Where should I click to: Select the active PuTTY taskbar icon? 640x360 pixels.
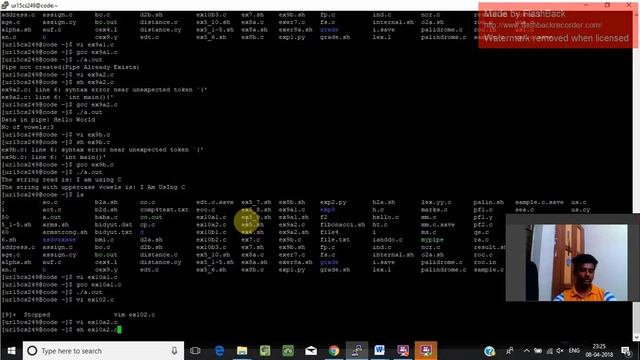pyautogui.click(x=357, y=351)
